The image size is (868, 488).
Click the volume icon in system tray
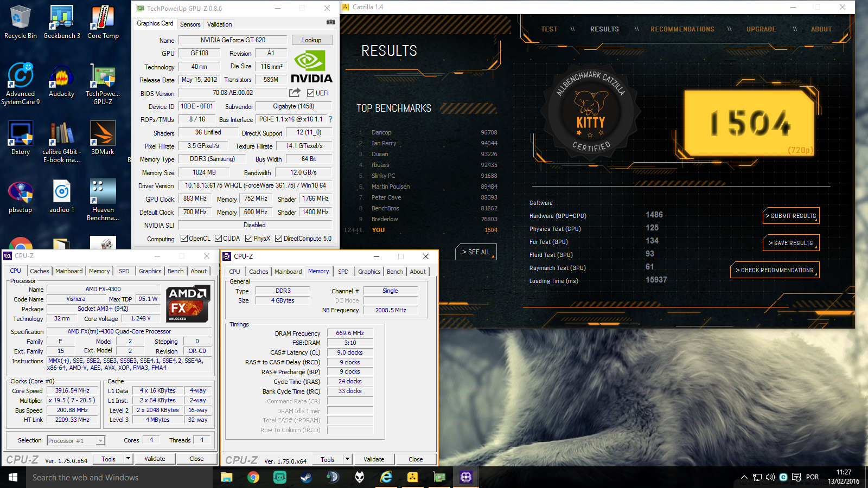(770, 477)
